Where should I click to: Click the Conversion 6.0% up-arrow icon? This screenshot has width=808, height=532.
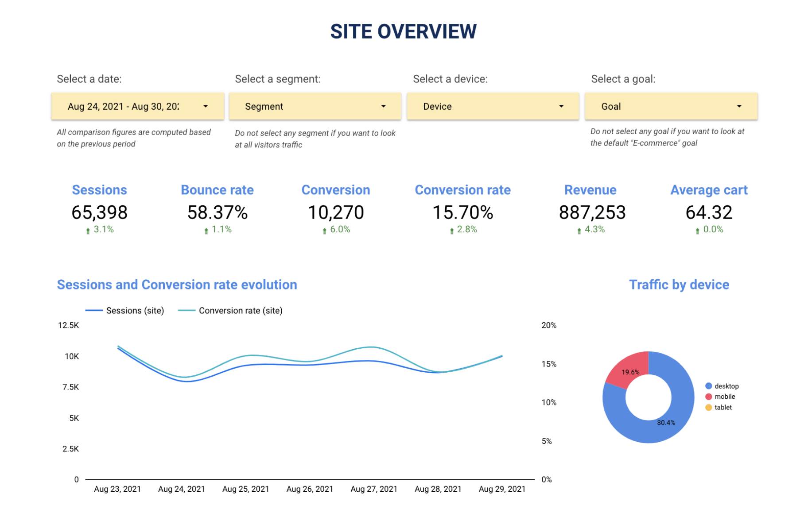pos(324,231)
